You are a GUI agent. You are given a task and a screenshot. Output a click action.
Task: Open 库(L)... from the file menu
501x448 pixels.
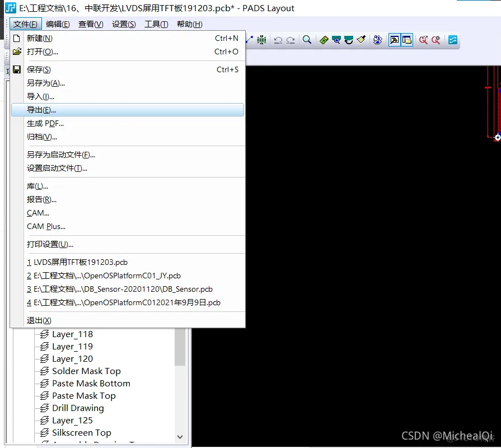pos(128,186)
